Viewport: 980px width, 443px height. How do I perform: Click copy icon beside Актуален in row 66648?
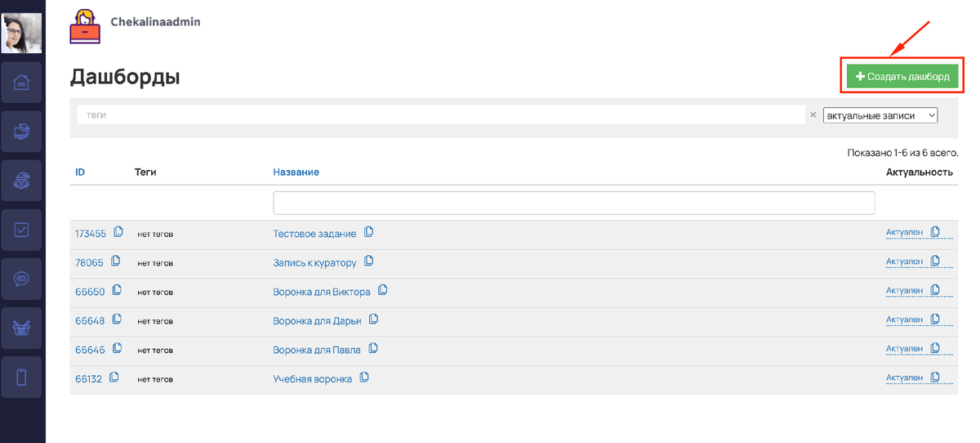point(935,319)
